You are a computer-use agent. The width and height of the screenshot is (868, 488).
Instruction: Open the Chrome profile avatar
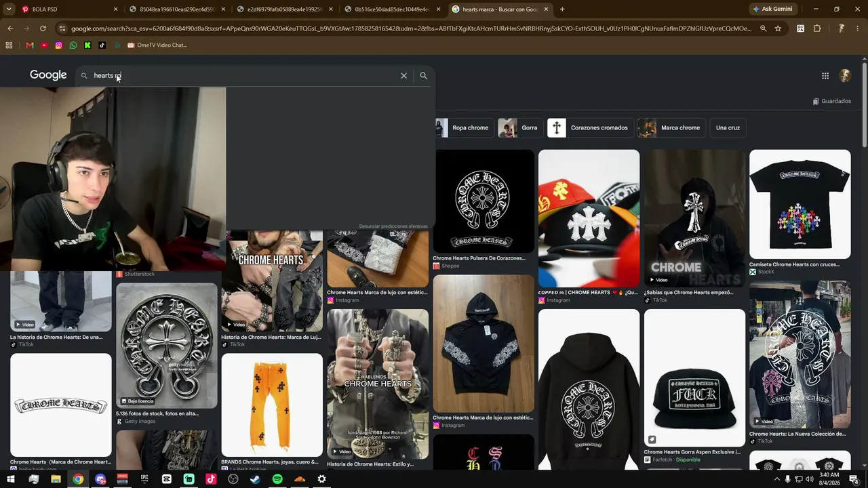(841, 28)
